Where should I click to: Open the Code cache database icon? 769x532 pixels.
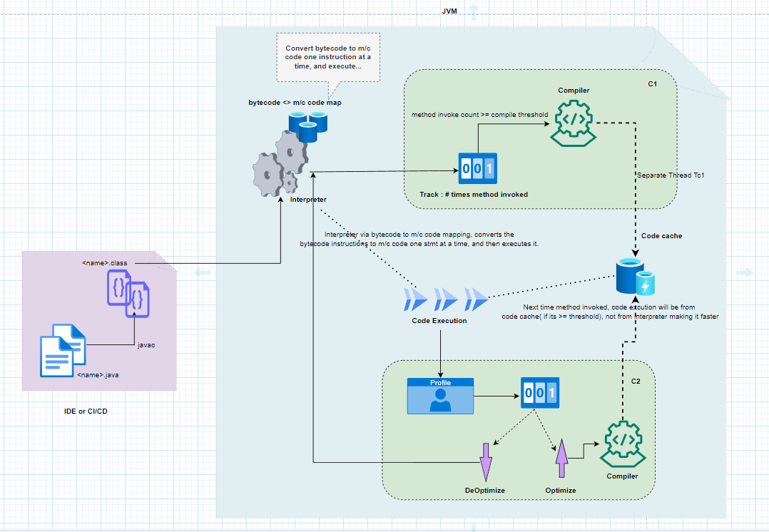631,276
